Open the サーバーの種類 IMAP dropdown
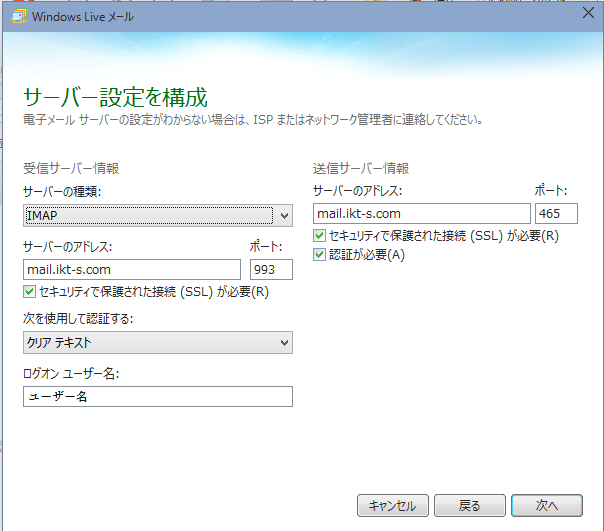 [x=158, y=215]
